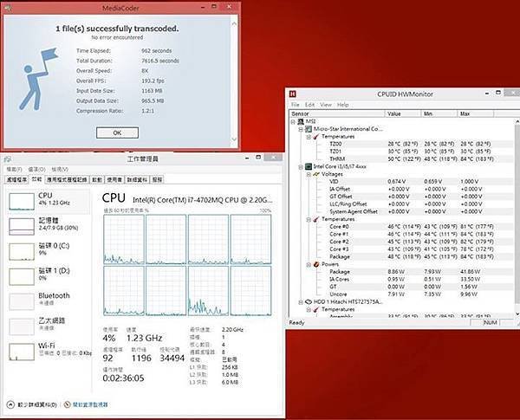Screen dimensions: 520x420
Task: Open the View menu in HWMonitor
Action: click(326, 105)
